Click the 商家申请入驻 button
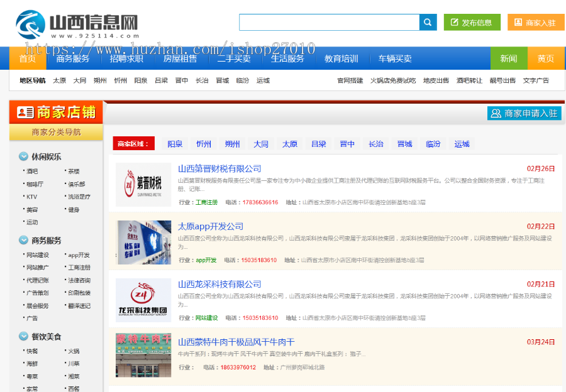The height and width of the screenshot is (392, 566). (x=524, y=113)
